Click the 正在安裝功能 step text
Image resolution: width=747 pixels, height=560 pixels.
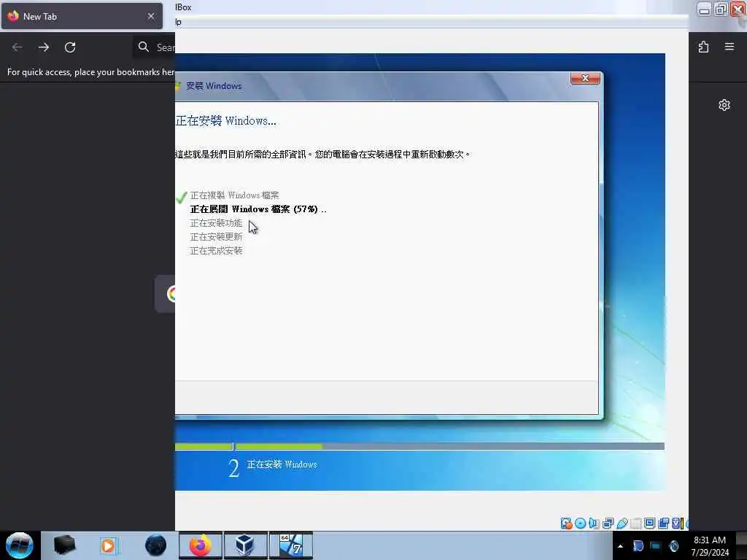pos(216,223)
